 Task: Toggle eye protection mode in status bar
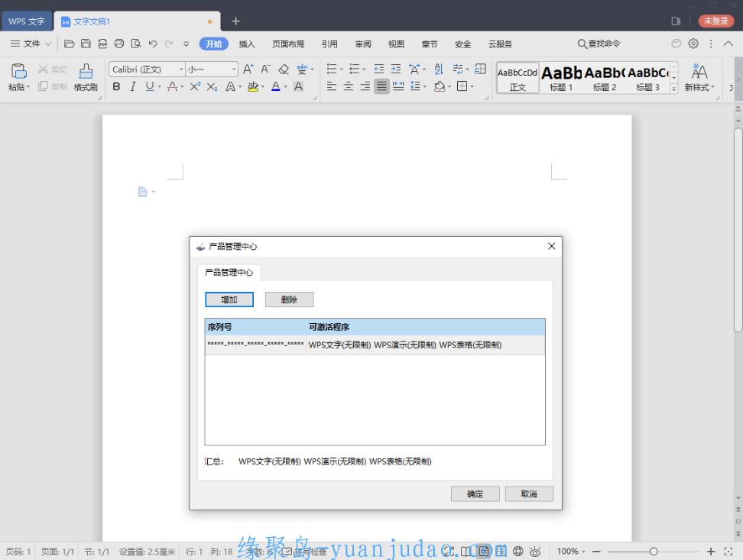[535, 551]
